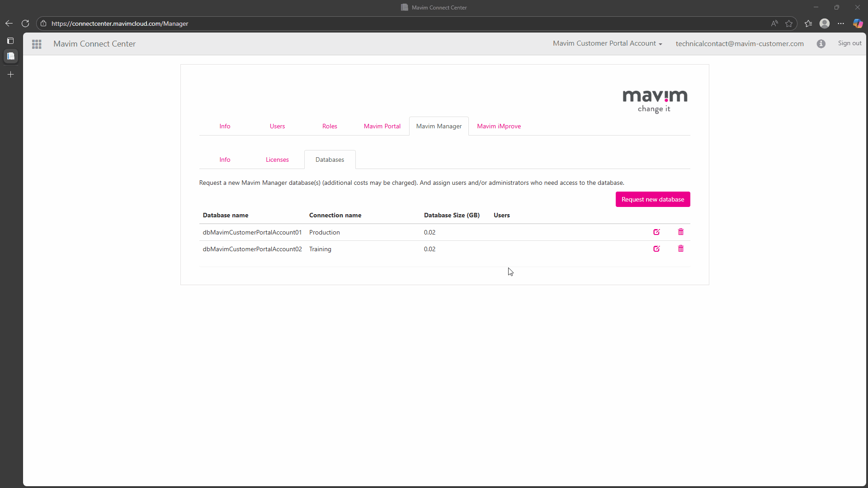Open the Copilot sidebar icon
Screen dimensions: 868x488
[858, 23]
